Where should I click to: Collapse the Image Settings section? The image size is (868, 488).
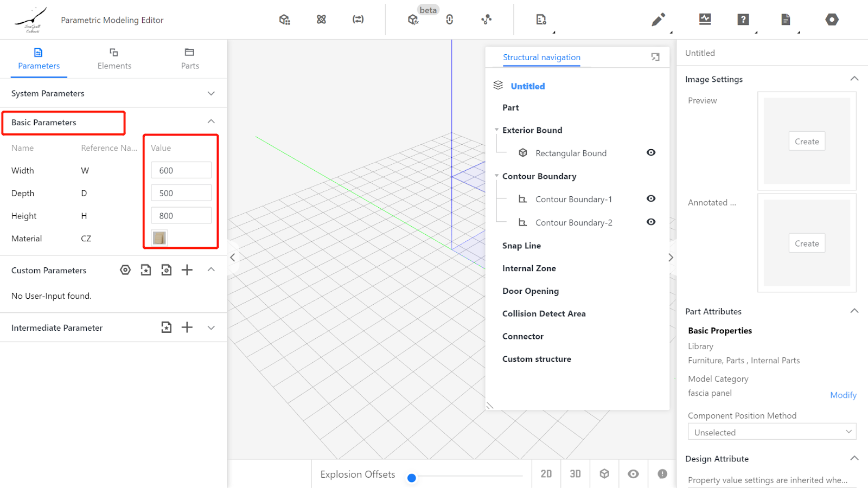854,79
